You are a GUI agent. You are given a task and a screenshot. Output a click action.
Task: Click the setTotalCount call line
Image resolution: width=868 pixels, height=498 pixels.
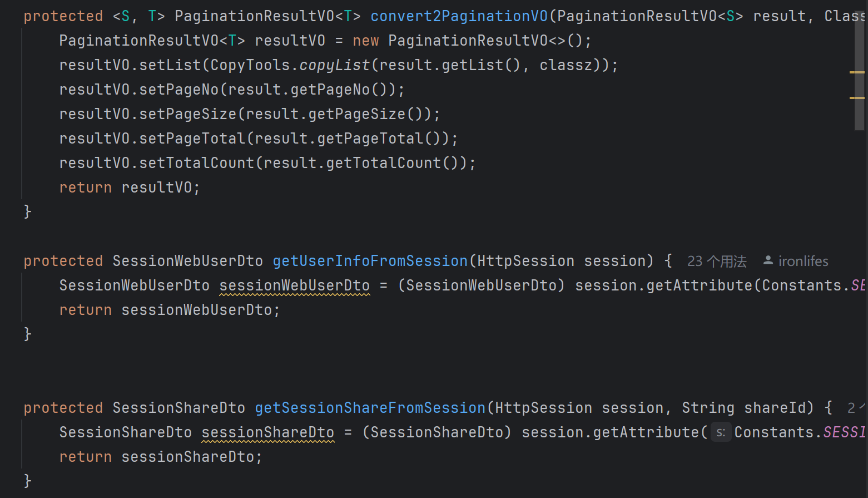click(x=267, y=163)
